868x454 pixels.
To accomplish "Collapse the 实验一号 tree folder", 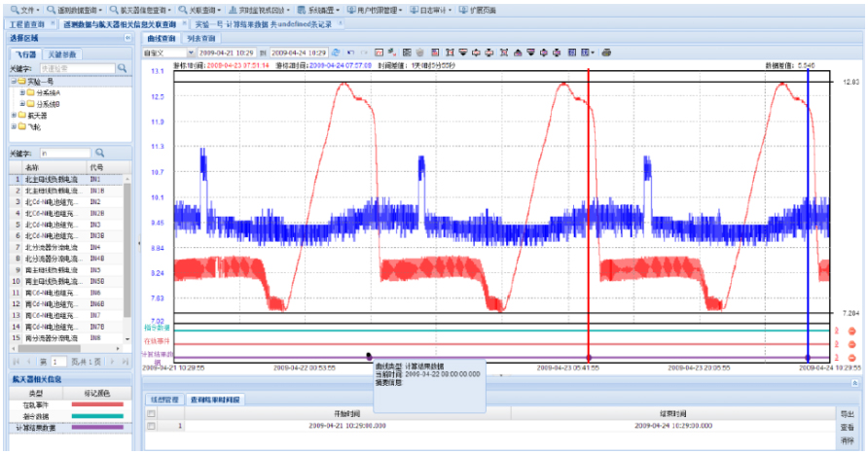I will [14, 82].
